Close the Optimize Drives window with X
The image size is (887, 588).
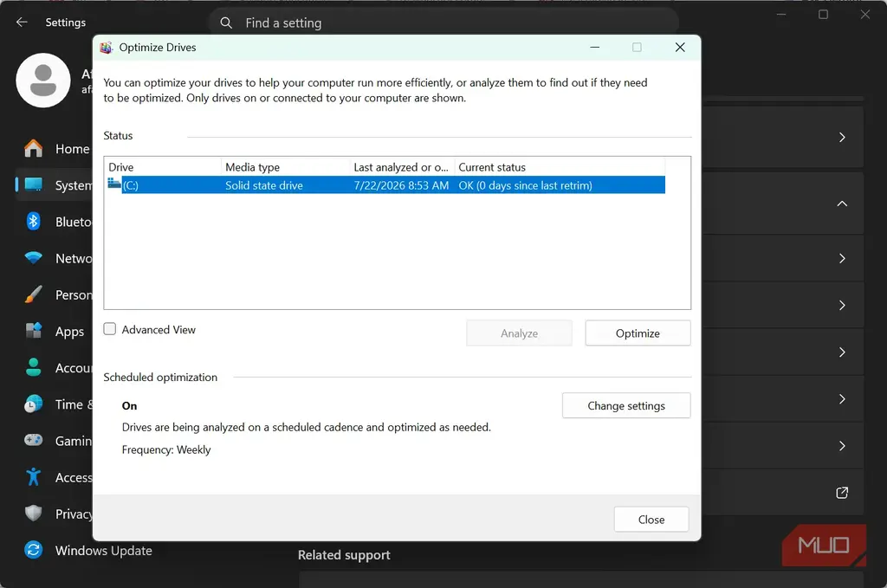(x=680, y=48)
